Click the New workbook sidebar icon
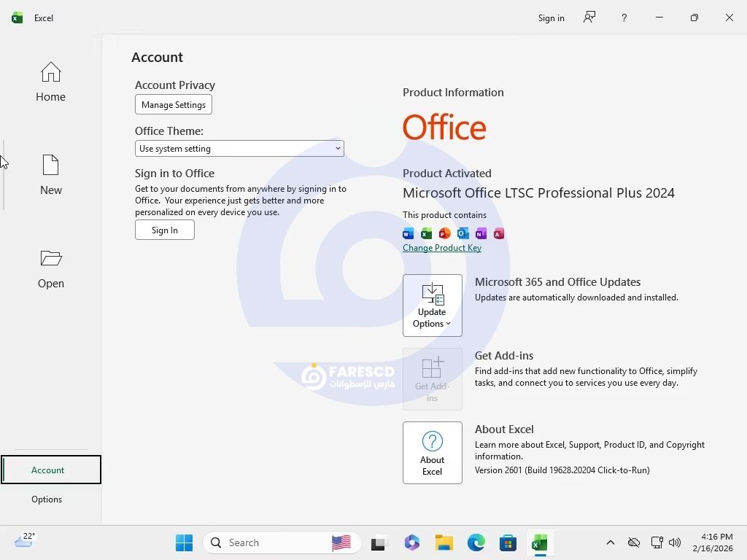 pos(50,175)
